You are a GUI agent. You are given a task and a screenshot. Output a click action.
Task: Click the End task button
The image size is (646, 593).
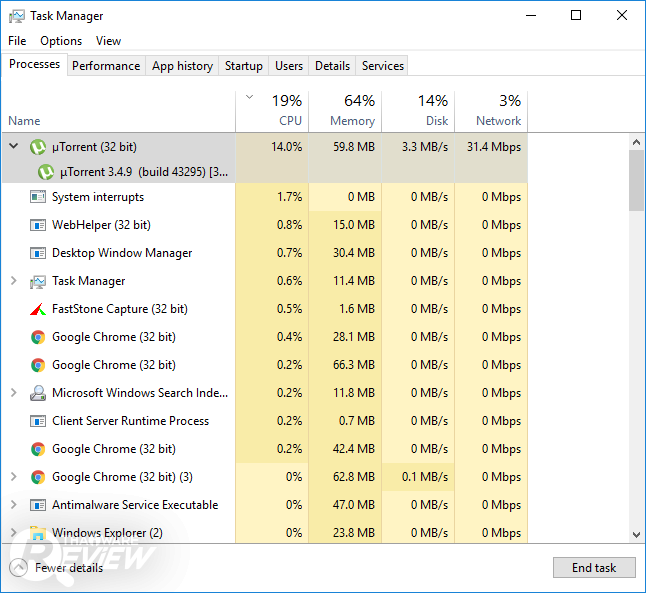pos(594,568)
